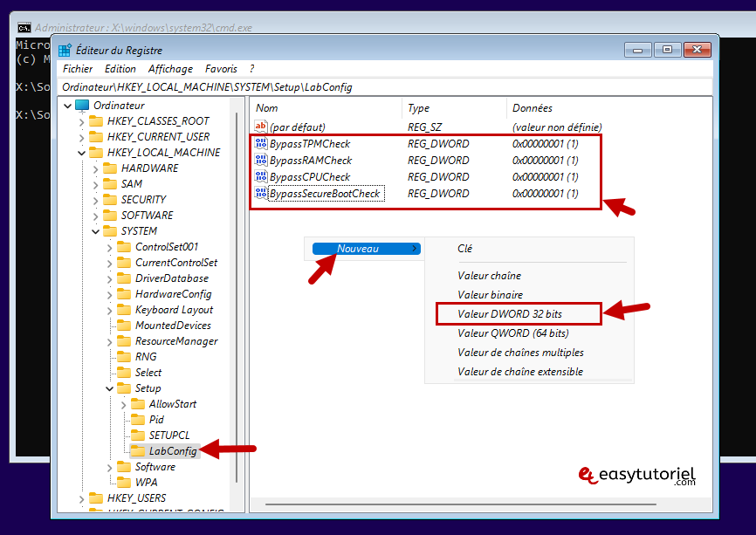Open the Favoris menu
756x535 pixels.
pos(221,69)
